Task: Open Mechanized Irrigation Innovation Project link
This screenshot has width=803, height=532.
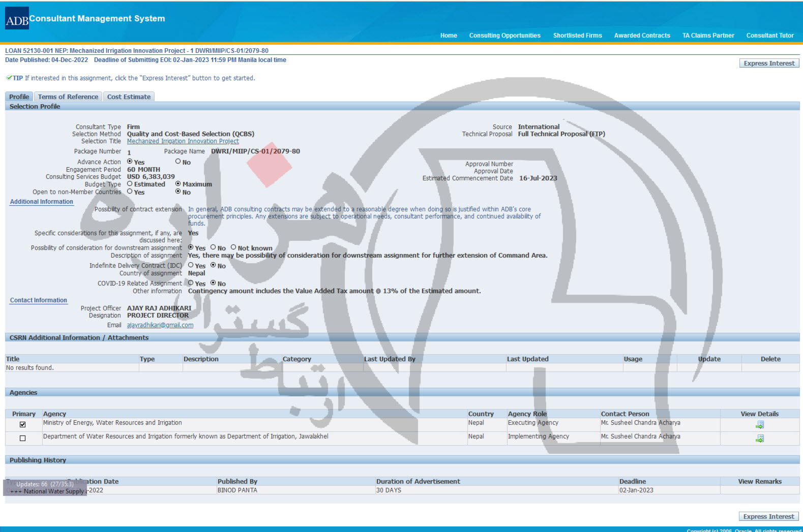Action: tap(183, 141)
